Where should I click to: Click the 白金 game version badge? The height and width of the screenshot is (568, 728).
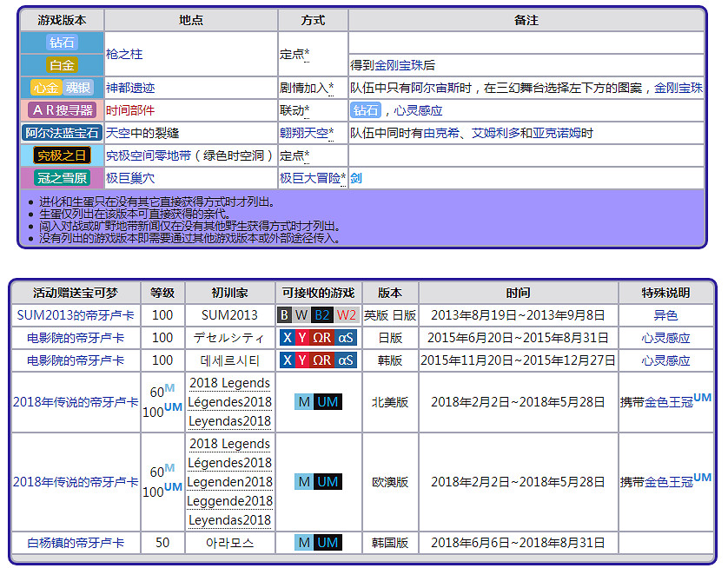pyautogui.click(x=62, y=65)
